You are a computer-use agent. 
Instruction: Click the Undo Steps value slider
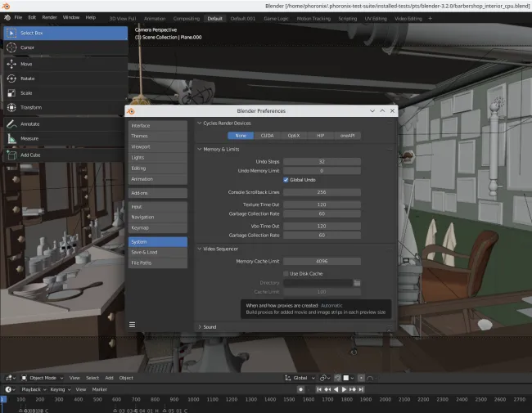322,162
